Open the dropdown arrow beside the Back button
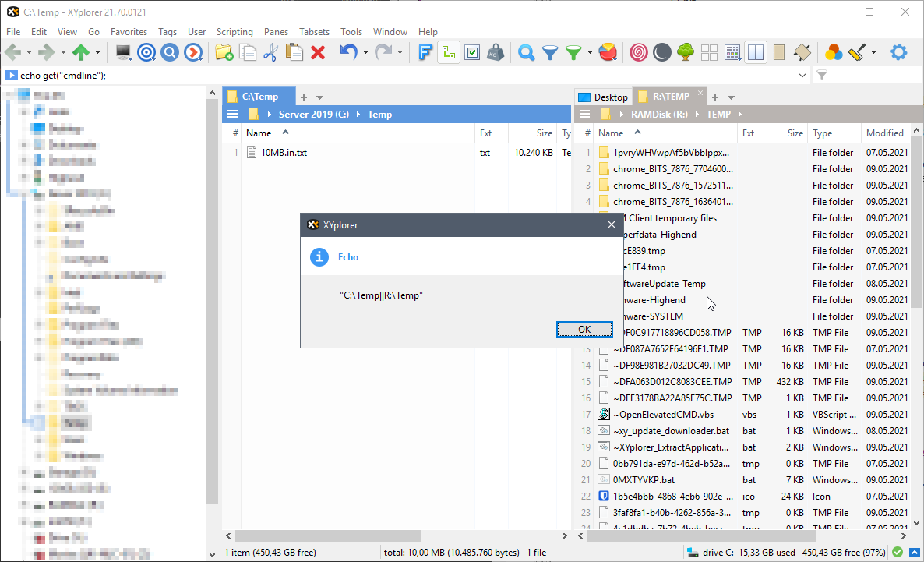 pos(30,53)
